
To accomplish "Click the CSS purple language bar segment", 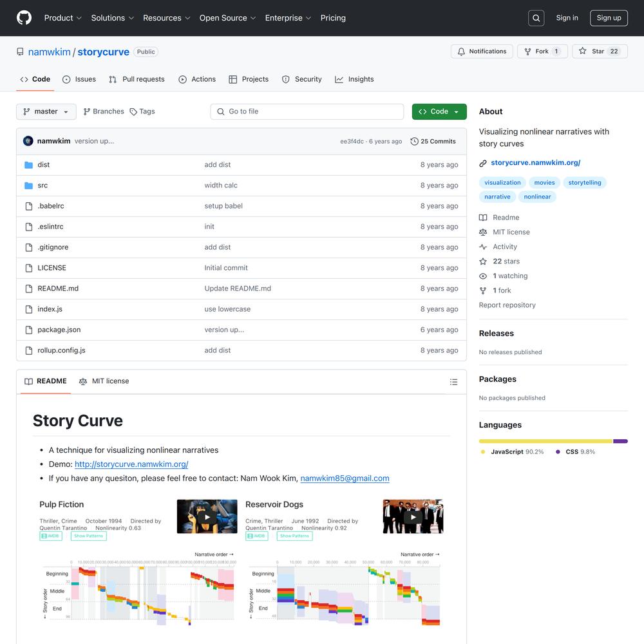I will [x=621, y=442].
